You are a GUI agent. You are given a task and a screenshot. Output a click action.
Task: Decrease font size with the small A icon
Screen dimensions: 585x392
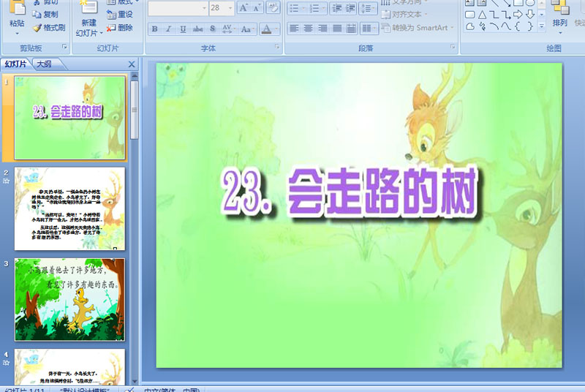[x=257, y=7]
